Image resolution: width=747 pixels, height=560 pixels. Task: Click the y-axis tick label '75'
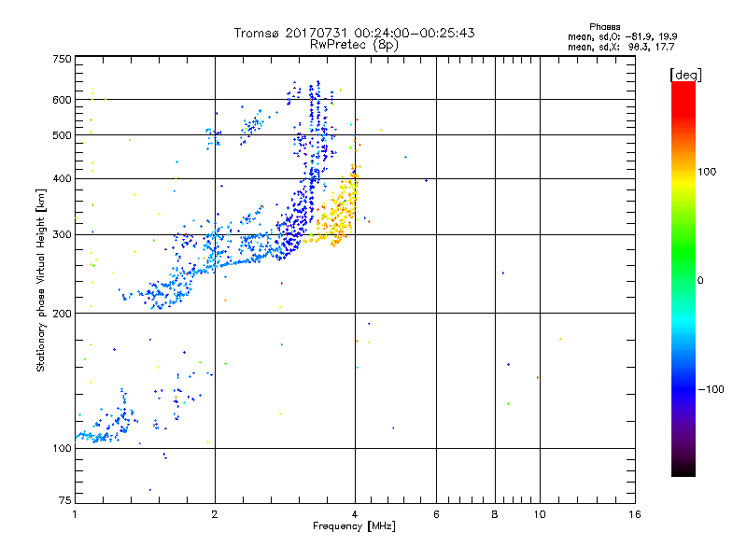(65, 500)
